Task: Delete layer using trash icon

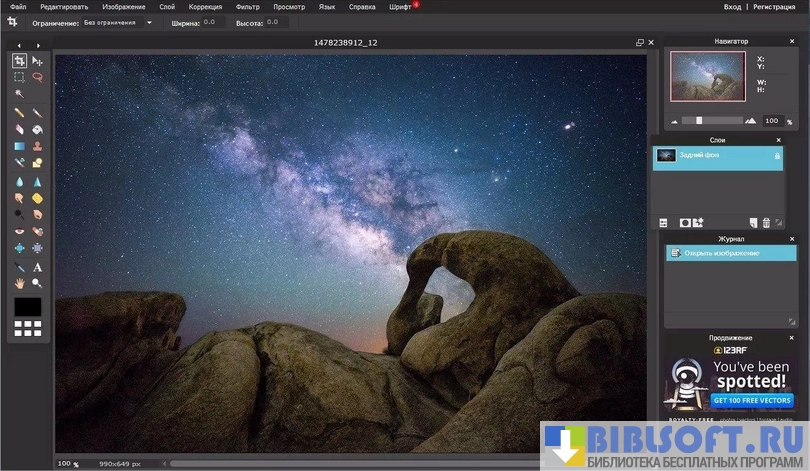Action: [x=767, y=222]
